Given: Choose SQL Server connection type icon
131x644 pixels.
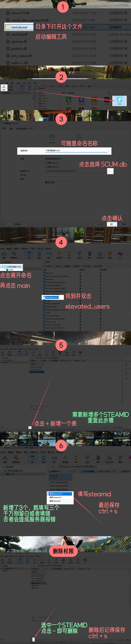Looking at the screenshot, I should click(94, 100).
